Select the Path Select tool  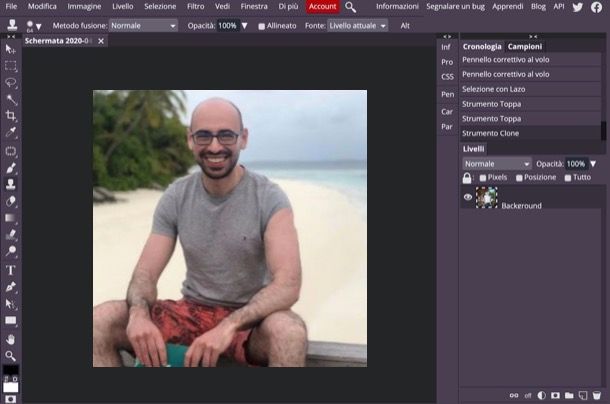11,304
